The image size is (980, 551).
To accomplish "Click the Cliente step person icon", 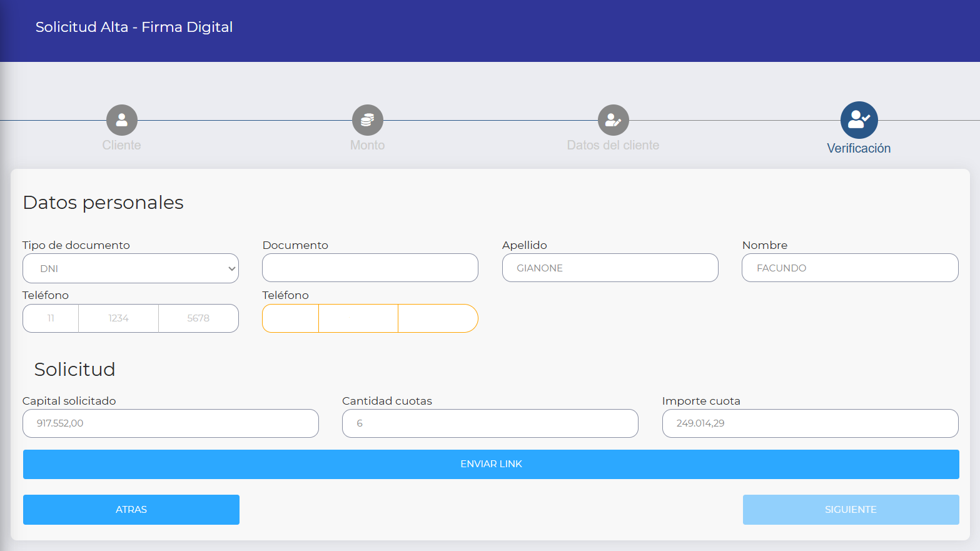I will coord(121,120).
